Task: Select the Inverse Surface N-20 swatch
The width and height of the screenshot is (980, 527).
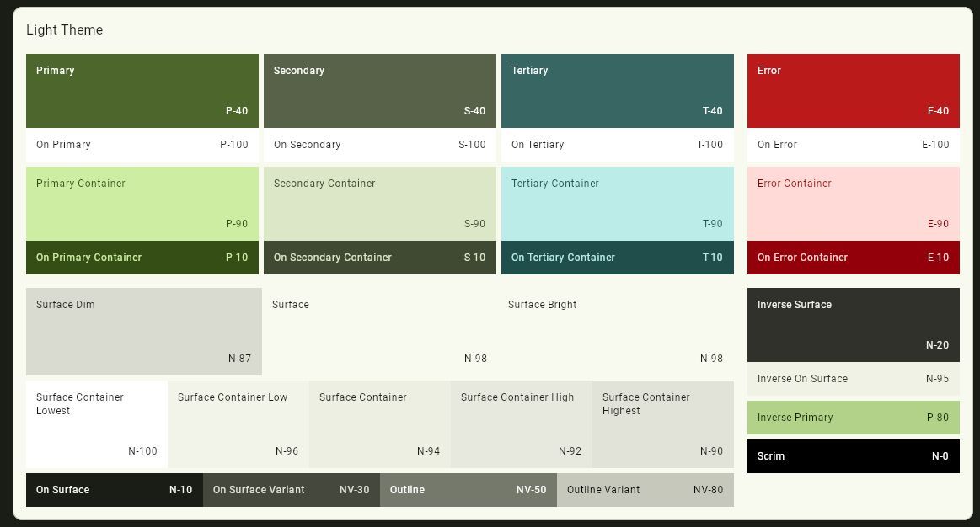Action: (x=853, y=325)
